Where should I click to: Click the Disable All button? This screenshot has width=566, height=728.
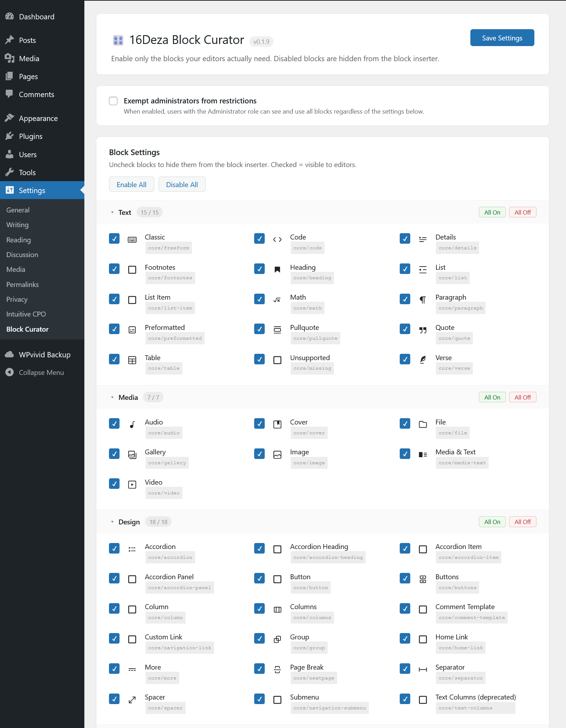pyautogui.click(x=182, y=184)
